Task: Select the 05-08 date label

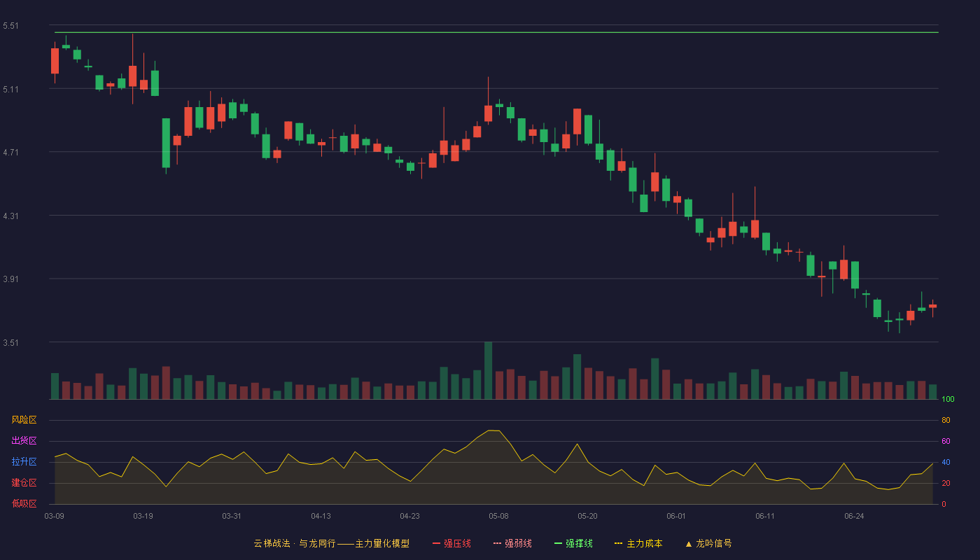Action: pos(498,516)
